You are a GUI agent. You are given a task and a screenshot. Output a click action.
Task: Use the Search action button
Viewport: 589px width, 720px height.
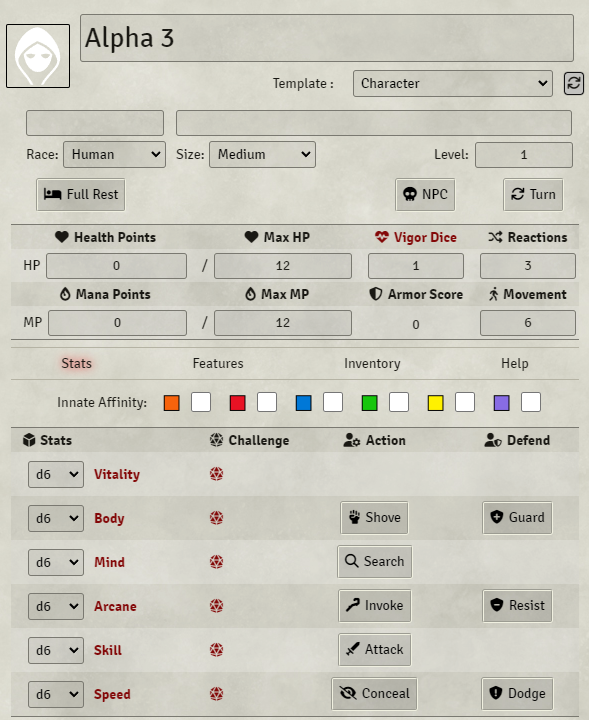pyautogui.click(x=375, y=562)
